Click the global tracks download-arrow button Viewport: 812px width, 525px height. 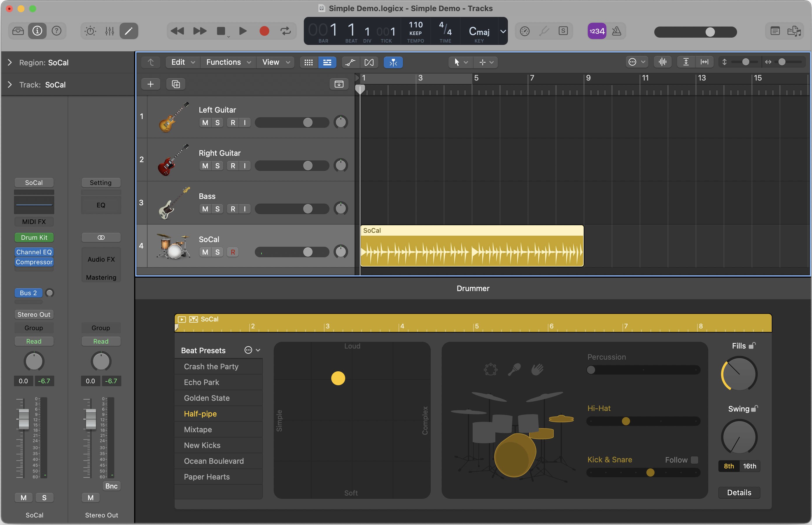click(x=339, y=84)
